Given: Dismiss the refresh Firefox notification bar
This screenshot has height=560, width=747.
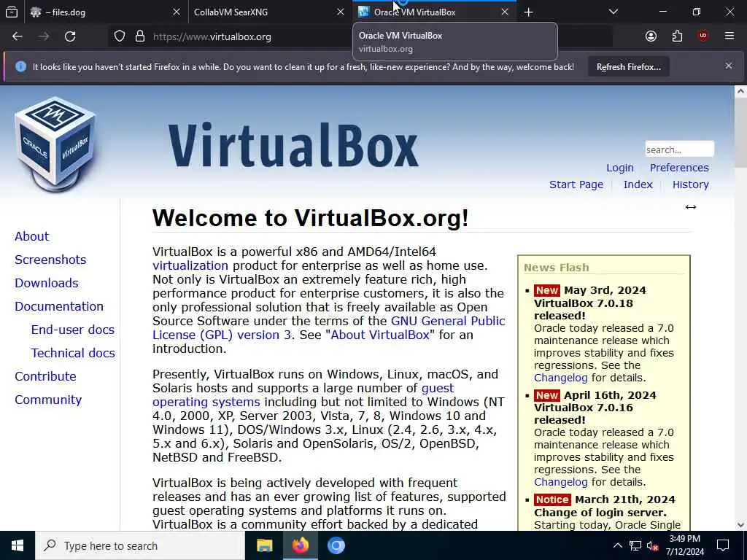Looking at the screenshot, I should pyautogui.click(x=729, y=66).
